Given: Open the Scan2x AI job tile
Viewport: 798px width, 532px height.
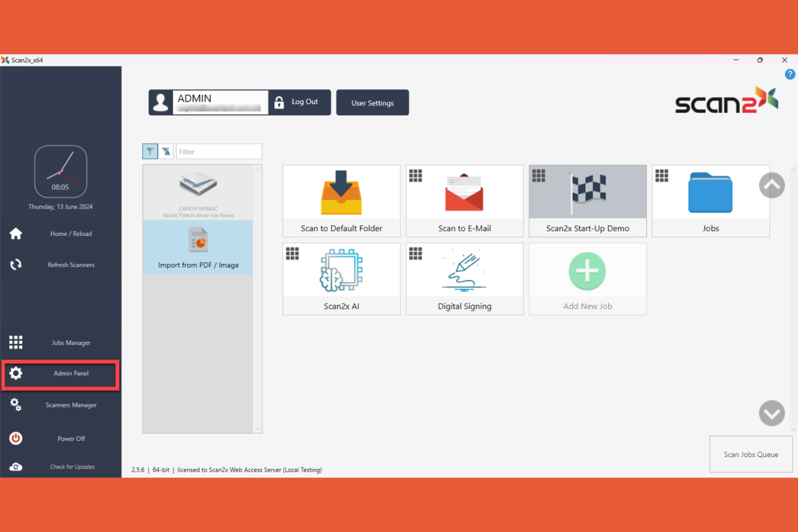Looking at the screenshot, I should [x=341, y=279].
